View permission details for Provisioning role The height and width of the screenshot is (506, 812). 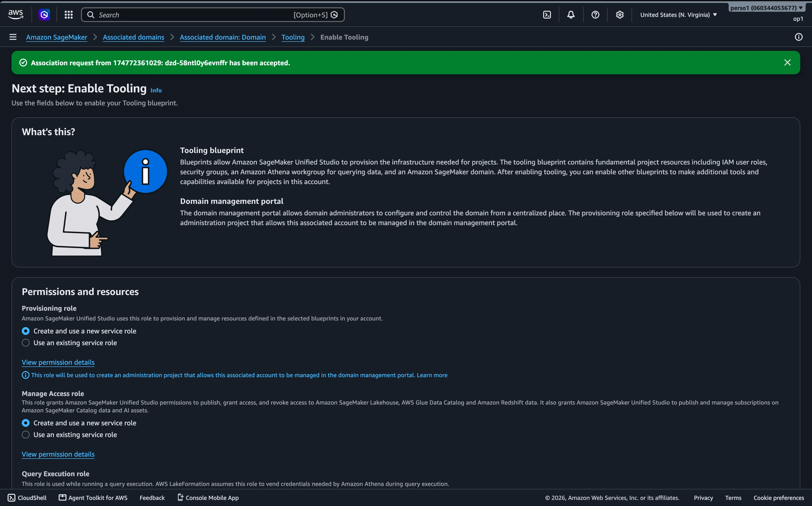(x=58, y=362)
